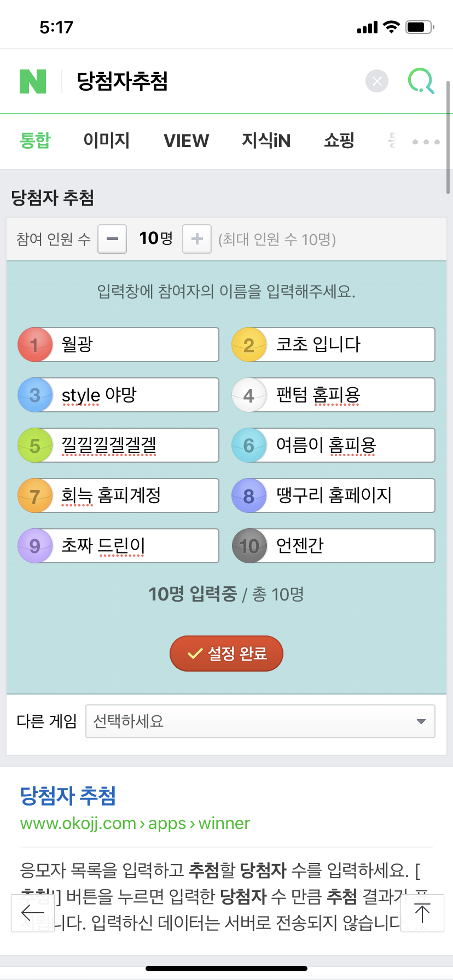Viewport: 453px width, 980px height.
Task: Open the 다른 게임 dropdown
Action: tap(260, 721)
